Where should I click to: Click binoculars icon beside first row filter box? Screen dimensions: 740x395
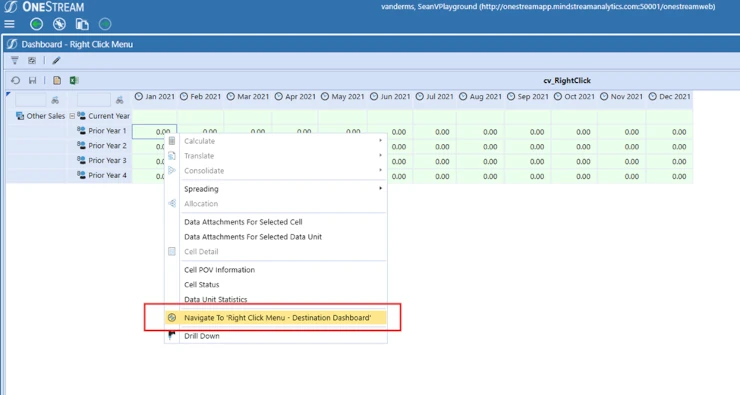(55, 100)
